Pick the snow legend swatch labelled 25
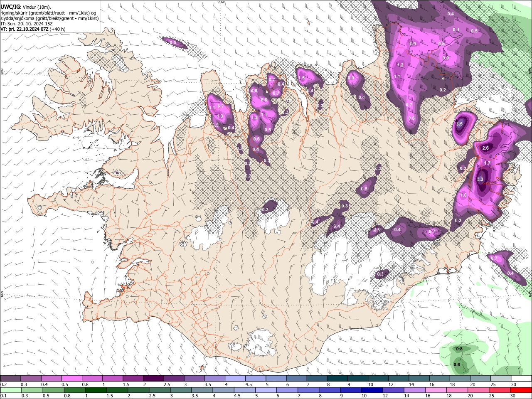The width and height of the screenshot is (532, 399). [x=501, y=379]
